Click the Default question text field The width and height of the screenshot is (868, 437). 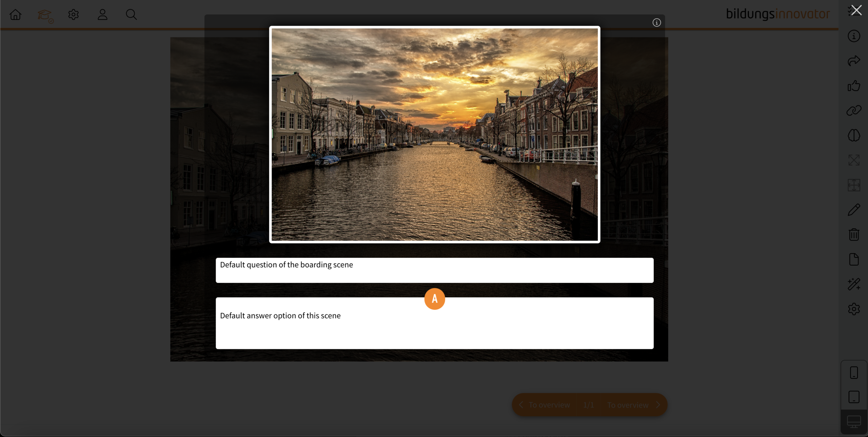click(434, 270)
